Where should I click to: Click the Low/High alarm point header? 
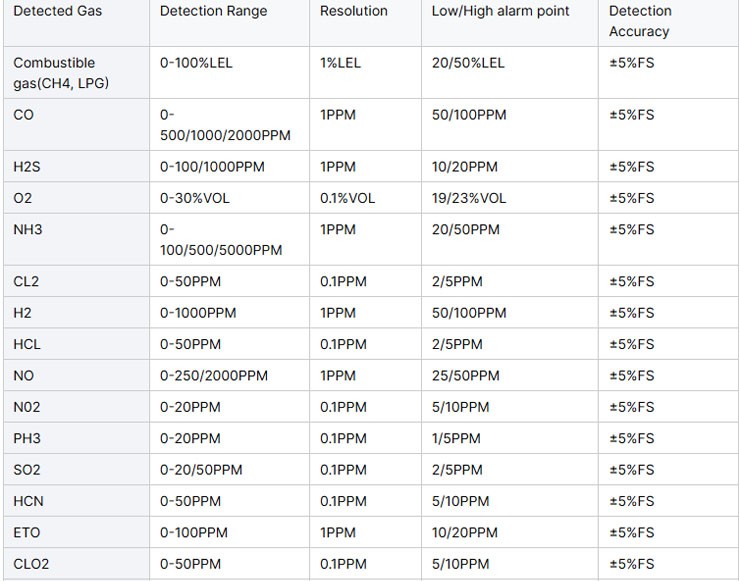(x=500, y=11)
